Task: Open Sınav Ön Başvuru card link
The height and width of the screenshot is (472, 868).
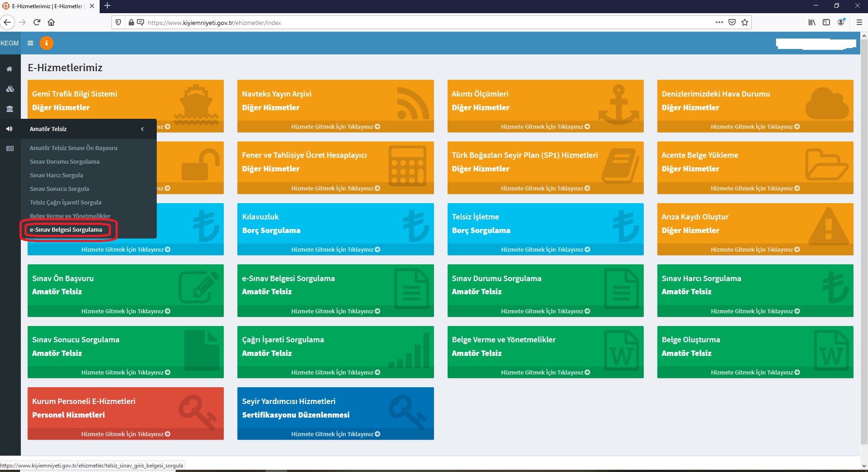Action: [125, 311]
